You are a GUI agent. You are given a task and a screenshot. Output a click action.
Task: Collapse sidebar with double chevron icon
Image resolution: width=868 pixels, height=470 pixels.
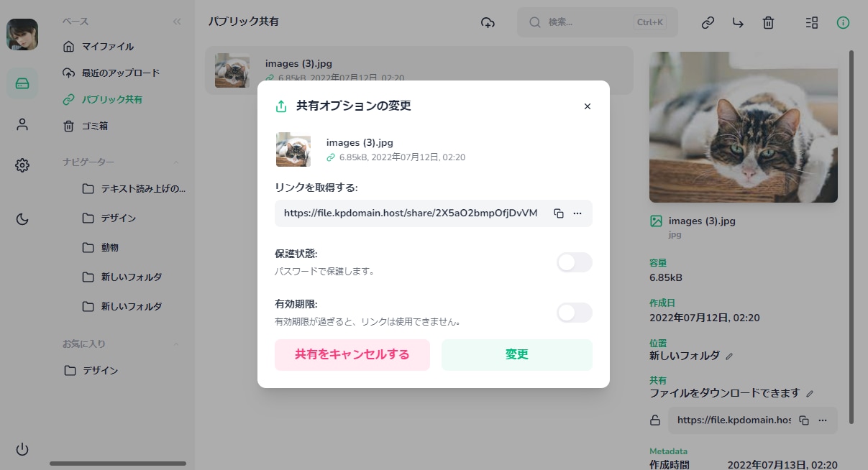(x=177, y=22)
